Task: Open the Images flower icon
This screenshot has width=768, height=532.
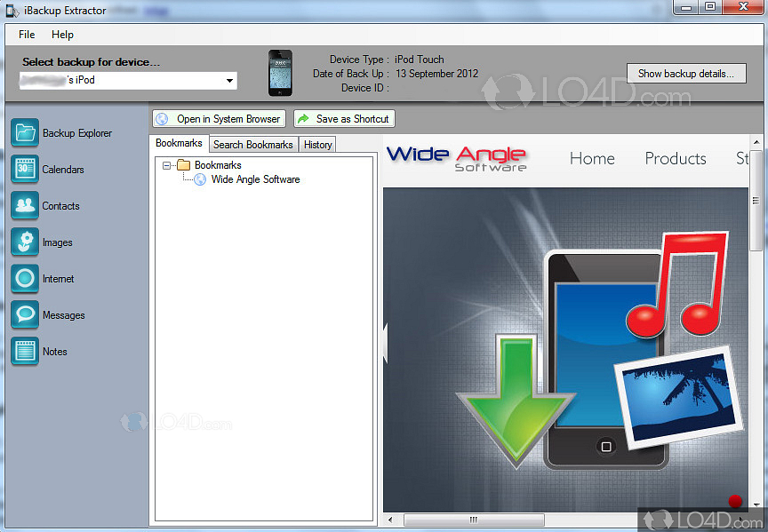Action: point(25,242)
